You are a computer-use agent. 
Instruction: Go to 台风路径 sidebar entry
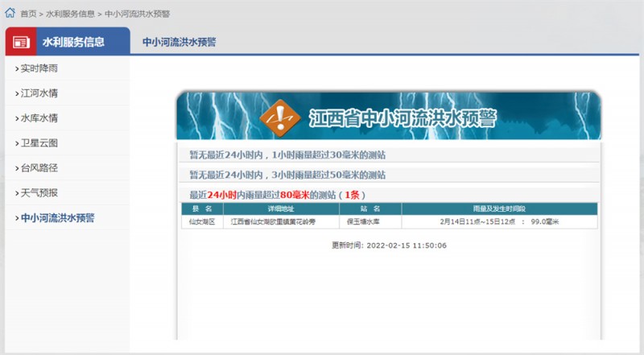click(x=39, y=167)
